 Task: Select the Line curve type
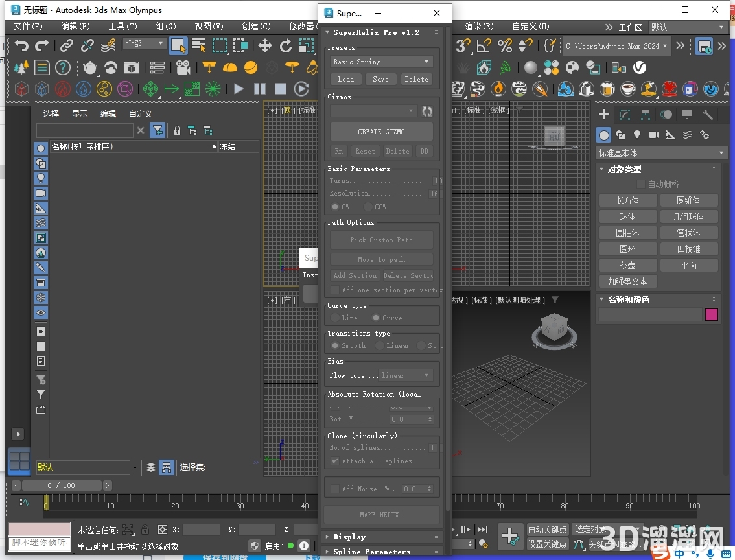pyautogui.click(x=335, y=318)
